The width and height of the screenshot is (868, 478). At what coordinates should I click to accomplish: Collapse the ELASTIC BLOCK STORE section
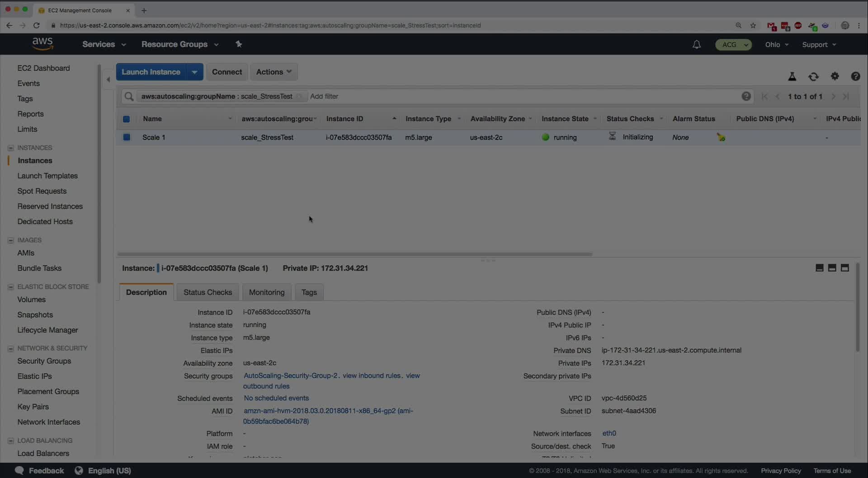11,287
